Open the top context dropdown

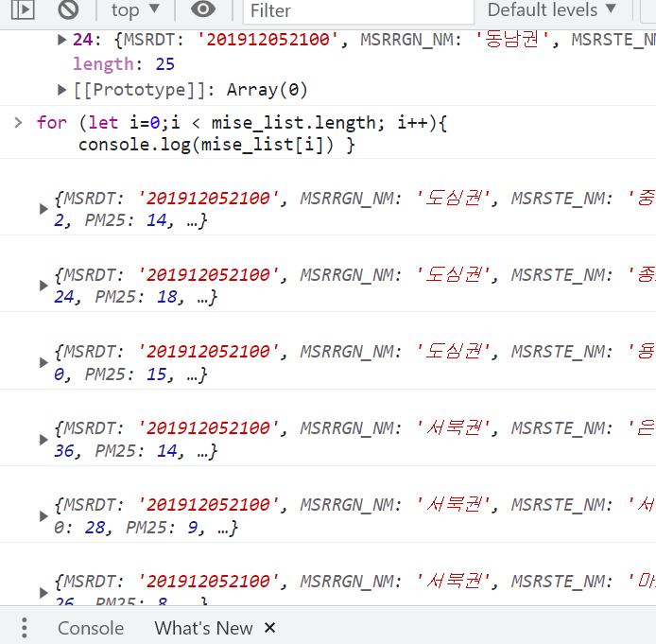point(135,9)
